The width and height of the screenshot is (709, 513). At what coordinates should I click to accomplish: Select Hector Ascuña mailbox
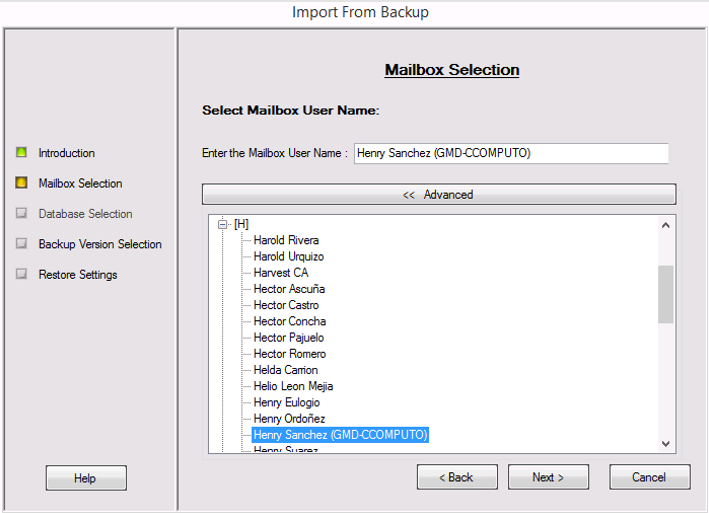point(289,289)
